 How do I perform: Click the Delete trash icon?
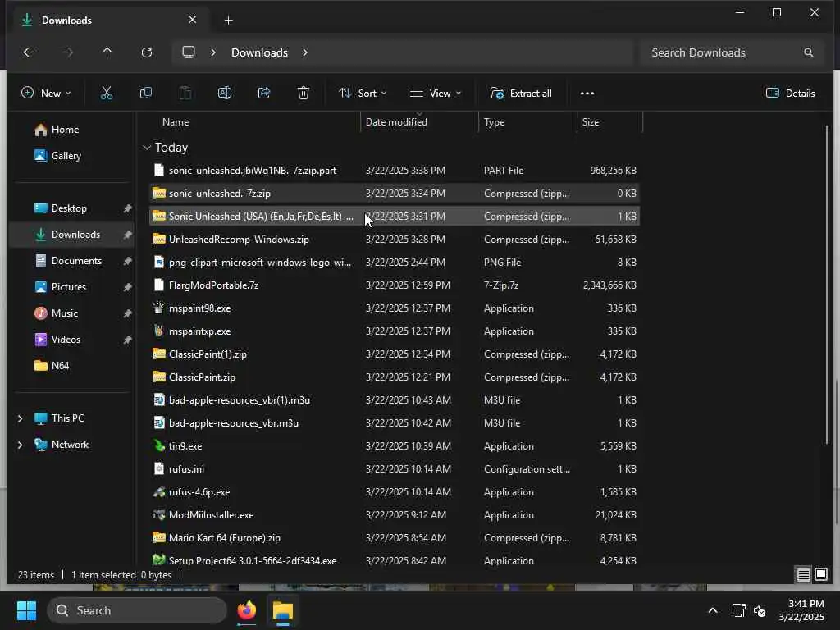pos(304,94)
